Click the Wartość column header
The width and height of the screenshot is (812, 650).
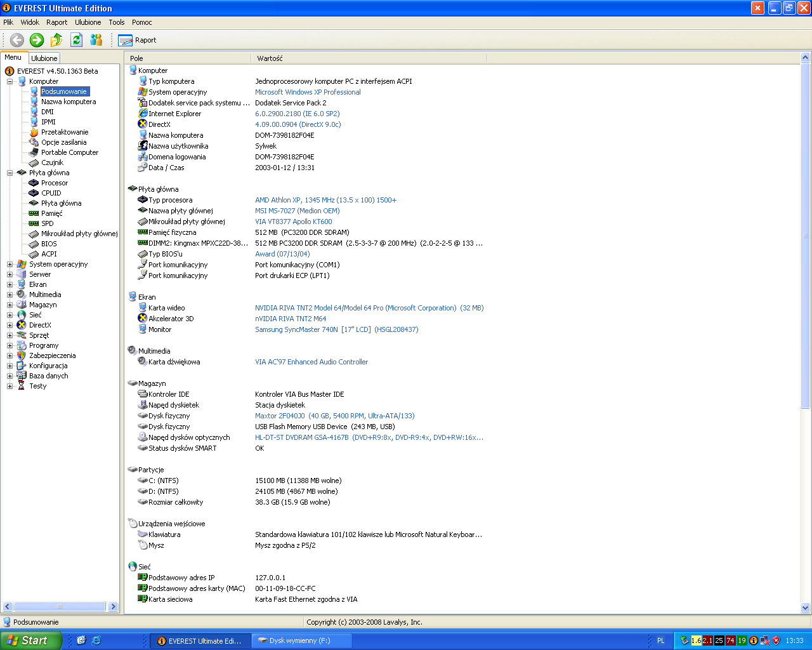coord(369,58)
